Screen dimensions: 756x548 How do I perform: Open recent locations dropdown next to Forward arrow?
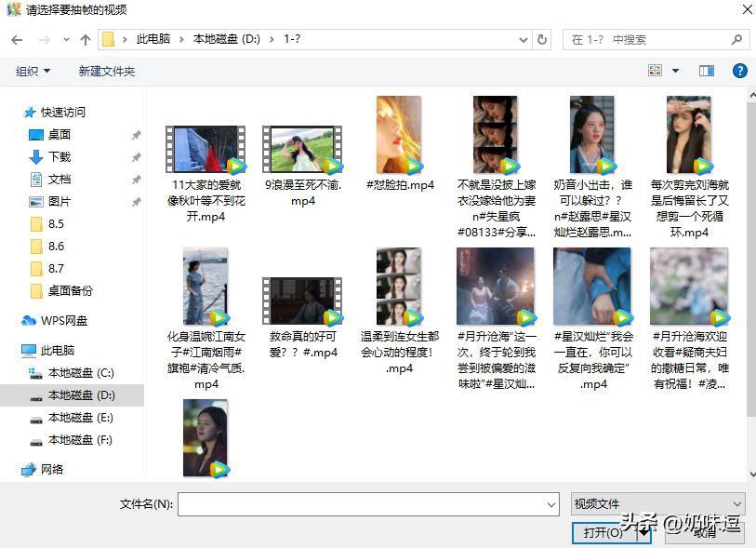67,40
